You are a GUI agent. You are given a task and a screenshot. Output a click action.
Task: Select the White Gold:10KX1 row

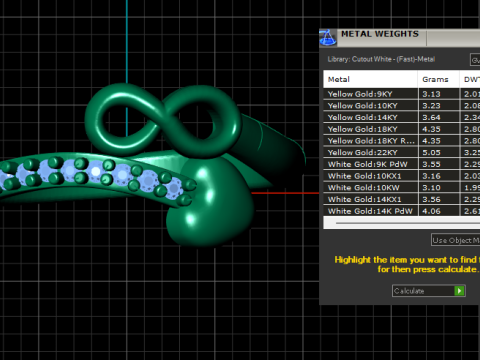pos(402,176)
